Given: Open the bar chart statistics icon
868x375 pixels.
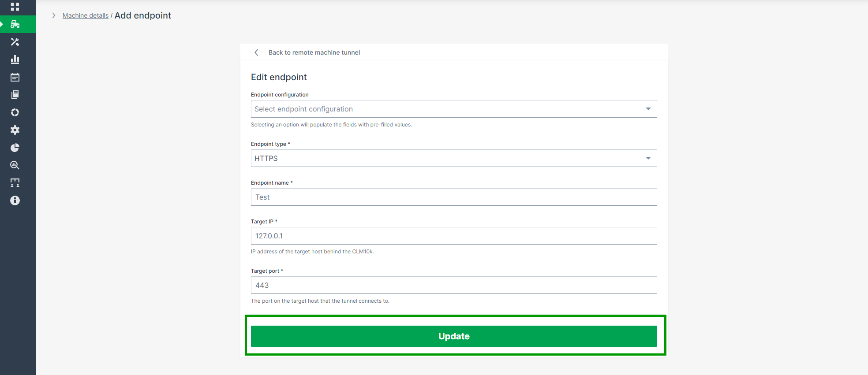Looking at the screenshot, I should click(15, 59).
